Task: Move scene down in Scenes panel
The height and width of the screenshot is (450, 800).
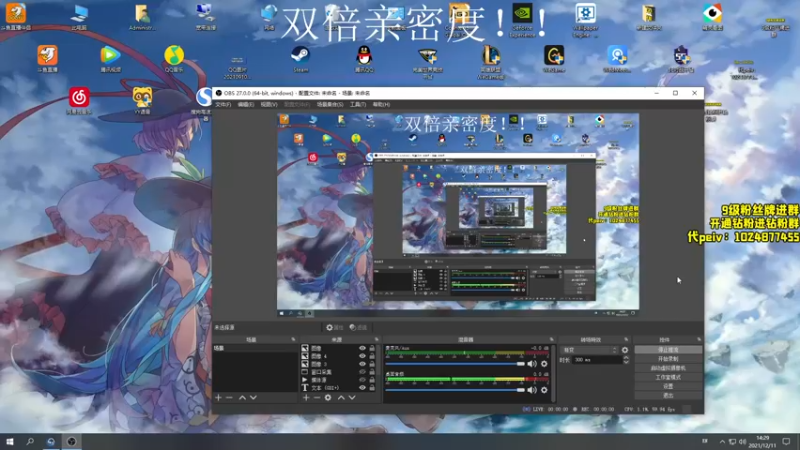Action: pos(253,397)
